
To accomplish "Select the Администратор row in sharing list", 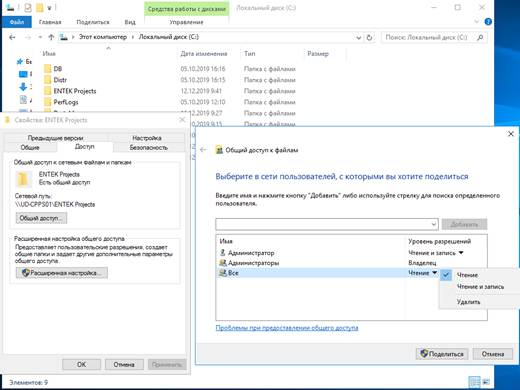I will coord(351,253).
